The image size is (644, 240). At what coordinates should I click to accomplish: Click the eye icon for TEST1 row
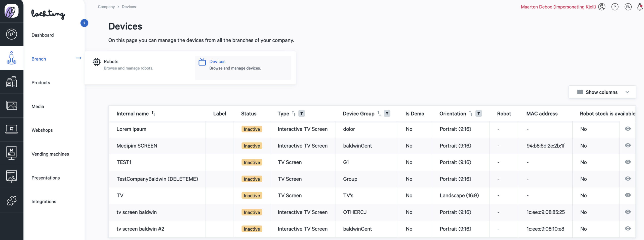click(628, 162)
